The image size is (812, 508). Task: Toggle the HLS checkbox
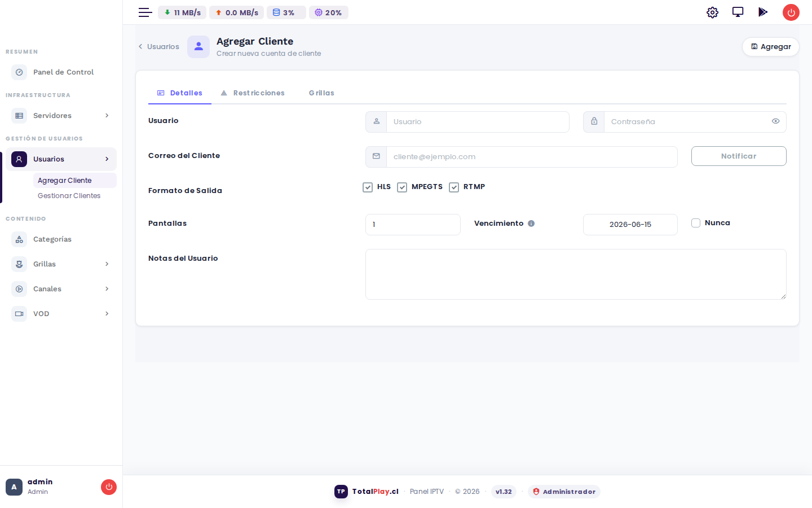[368, 187]
